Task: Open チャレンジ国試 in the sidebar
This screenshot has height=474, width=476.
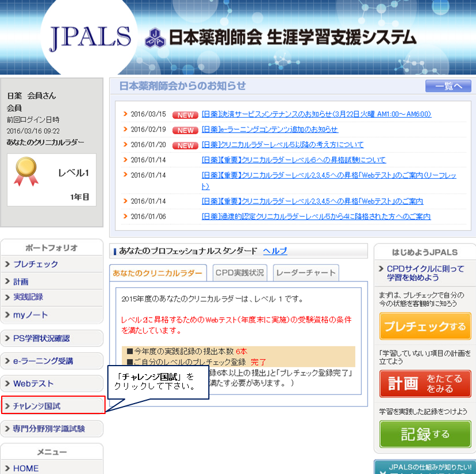Action: click(x=53, y=406)
